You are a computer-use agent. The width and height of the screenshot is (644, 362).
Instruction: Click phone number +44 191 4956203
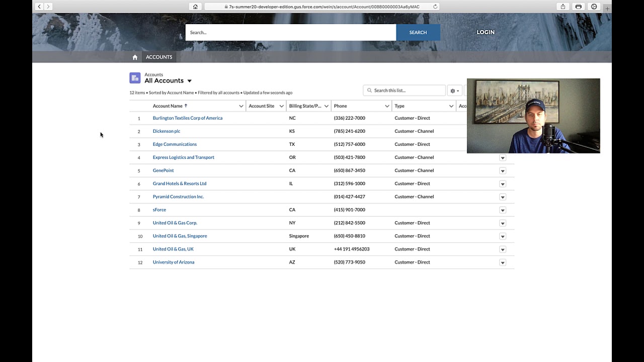point(352,249)
